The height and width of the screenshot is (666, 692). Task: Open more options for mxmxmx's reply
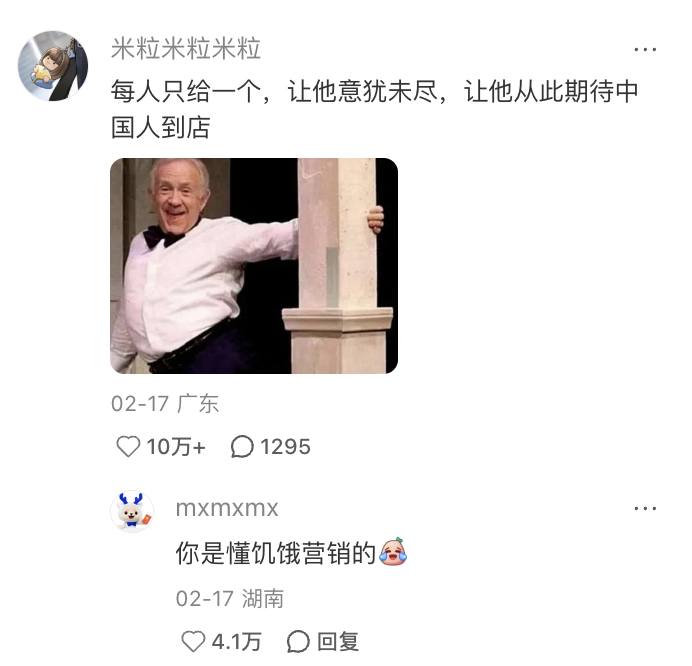coord(645,508)
